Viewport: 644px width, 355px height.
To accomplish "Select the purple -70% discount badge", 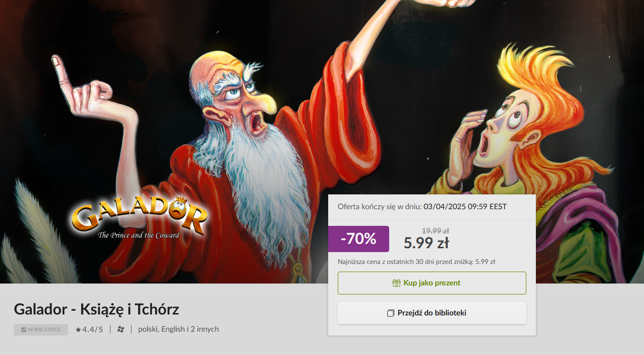I will [359, 239].
